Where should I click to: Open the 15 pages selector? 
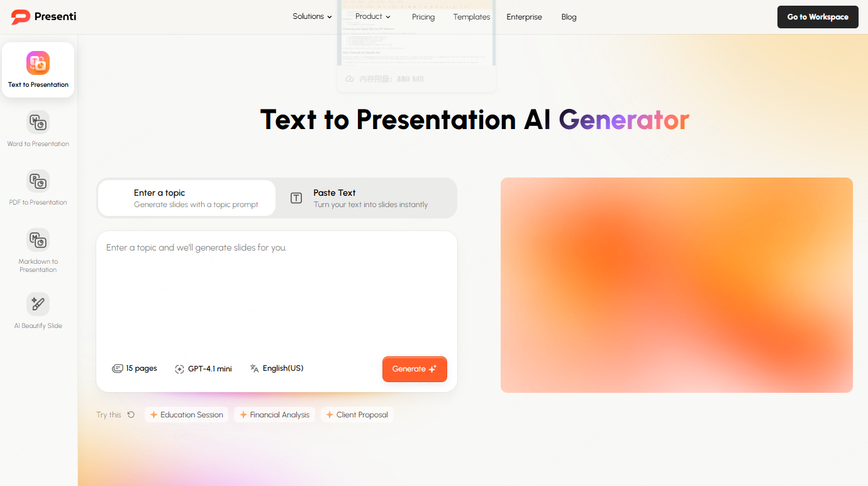135,368
